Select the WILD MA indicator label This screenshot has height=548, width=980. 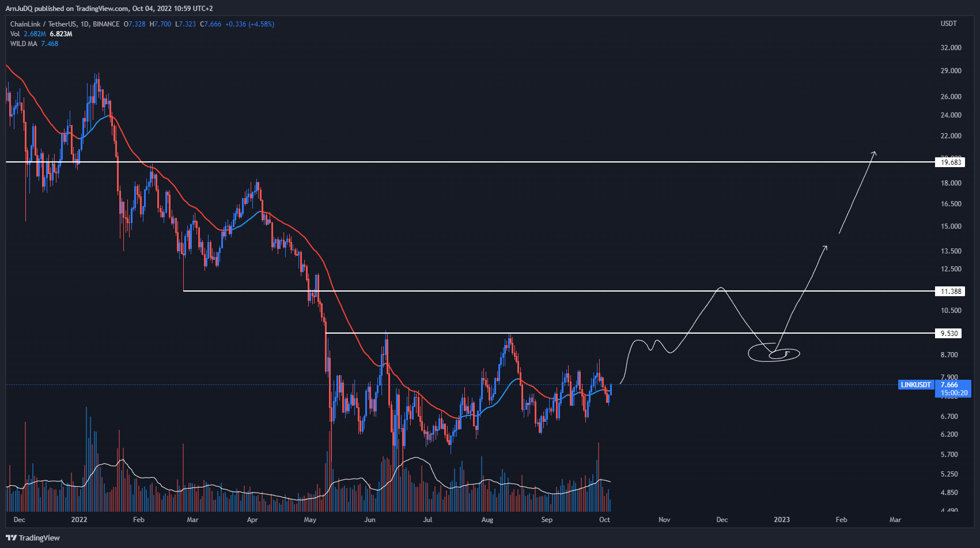(24, 44)
